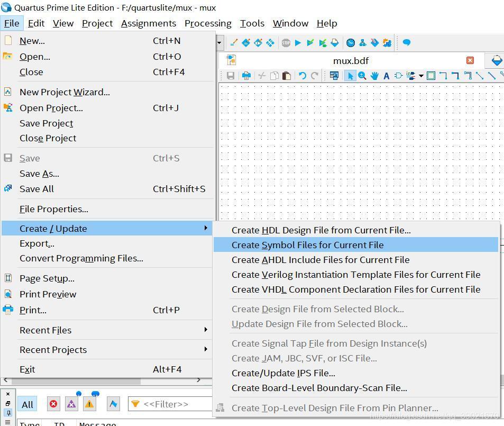
Task: Select the Zoom magnifier tool
Action: [362, 76]
